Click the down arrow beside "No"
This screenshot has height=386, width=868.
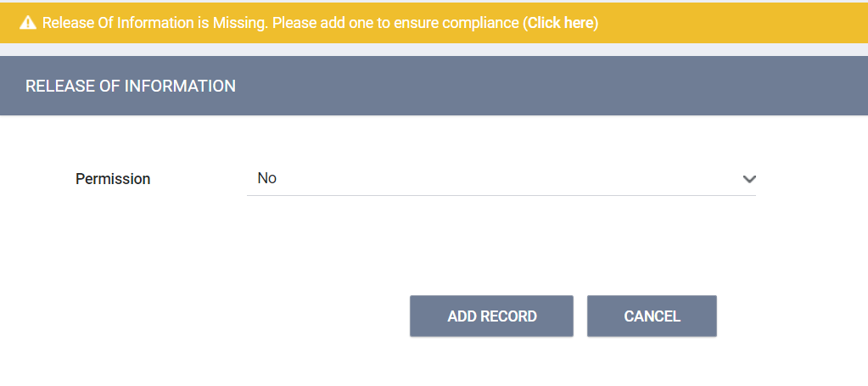748,179
